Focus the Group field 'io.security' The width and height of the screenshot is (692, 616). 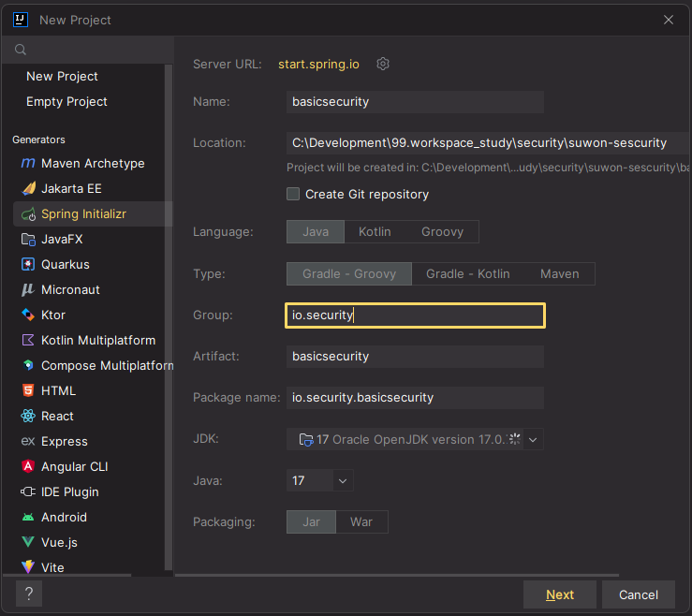pos(415,315)
